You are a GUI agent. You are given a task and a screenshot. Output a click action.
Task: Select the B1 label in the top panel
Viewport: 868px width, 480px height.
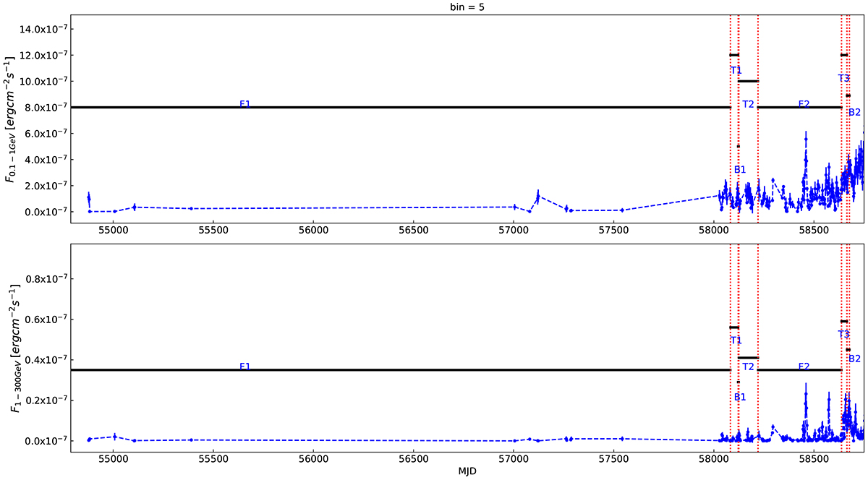[739, 170]
